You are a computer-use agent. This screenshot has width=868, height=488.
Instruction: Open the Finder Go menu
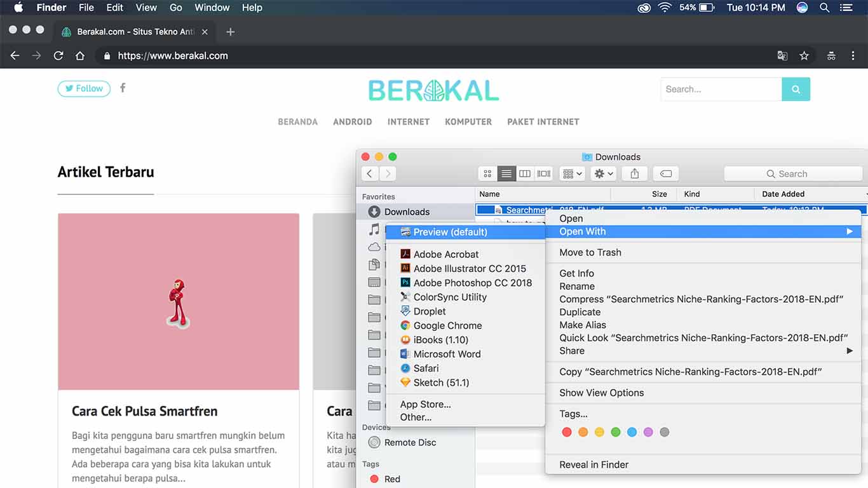click(176, 8)
